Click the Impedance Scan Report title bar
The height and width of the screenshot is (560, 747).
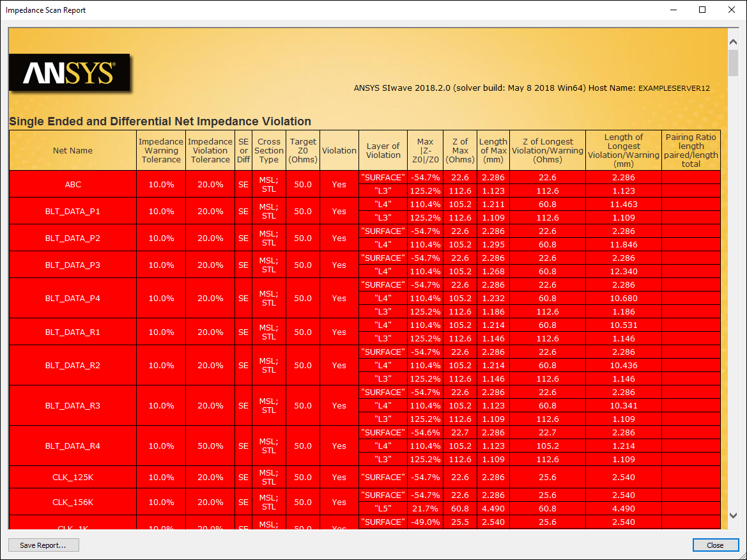pyautogui.click(x=256, y=10)
